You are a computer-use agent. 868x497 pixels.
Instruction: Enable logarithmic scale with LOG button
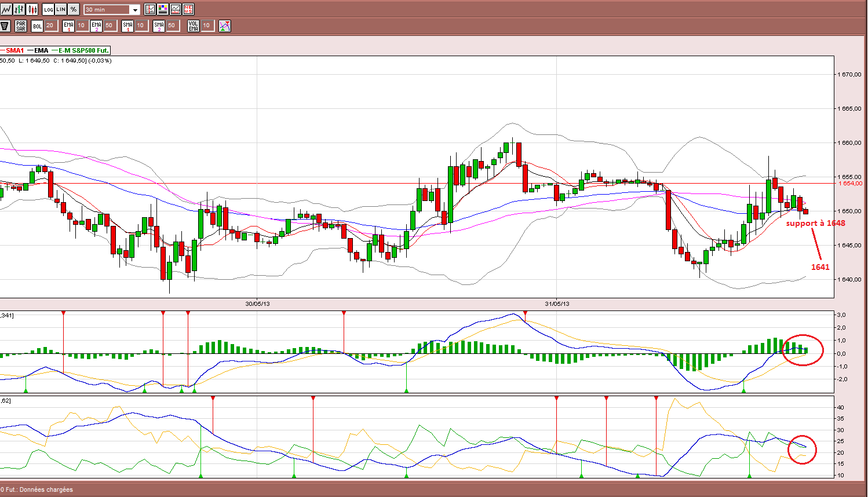pyautogui.click(x=48, y=9)
